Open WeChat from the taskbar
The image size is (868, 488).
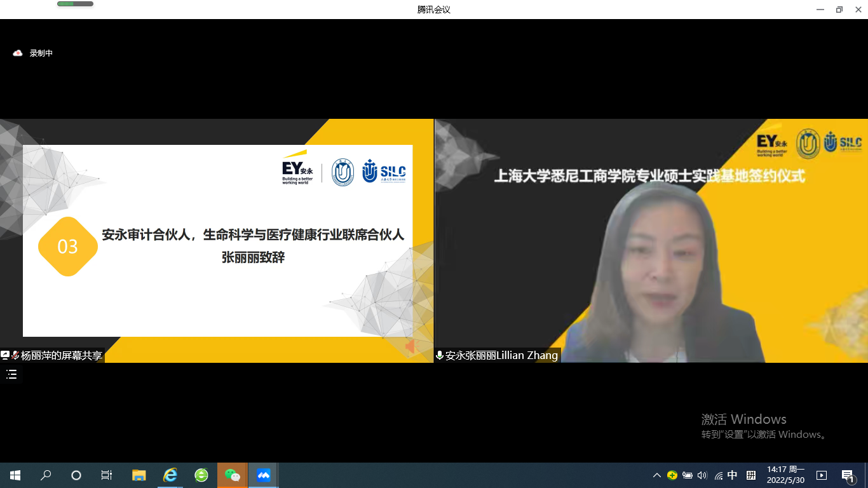click(233, 475)
